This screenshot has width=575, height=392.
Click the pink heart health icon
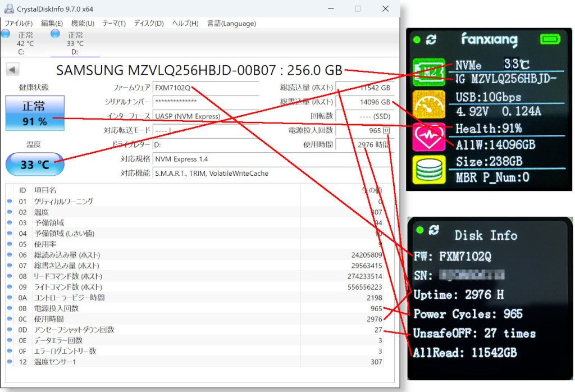point(429,137)
